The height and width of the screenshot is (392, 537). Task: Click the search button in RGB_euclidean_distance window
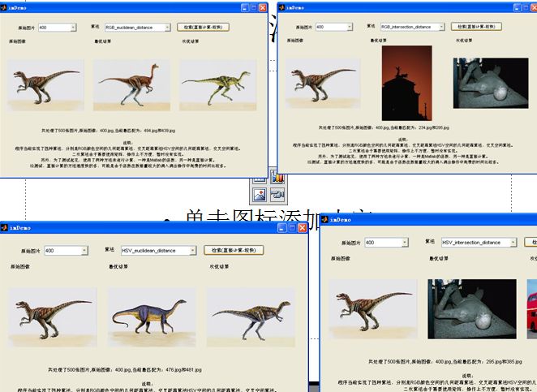tap(203, 27)
